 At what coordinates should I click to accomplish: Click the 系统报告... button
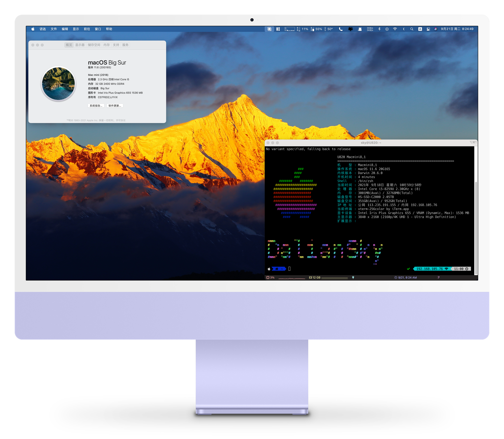96,106
